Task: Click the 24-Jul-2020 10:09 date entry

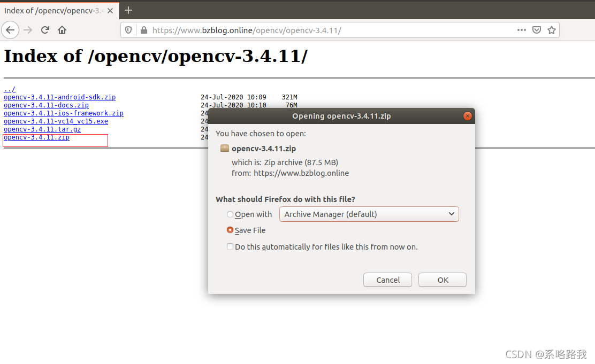Action: coord(233,97)
